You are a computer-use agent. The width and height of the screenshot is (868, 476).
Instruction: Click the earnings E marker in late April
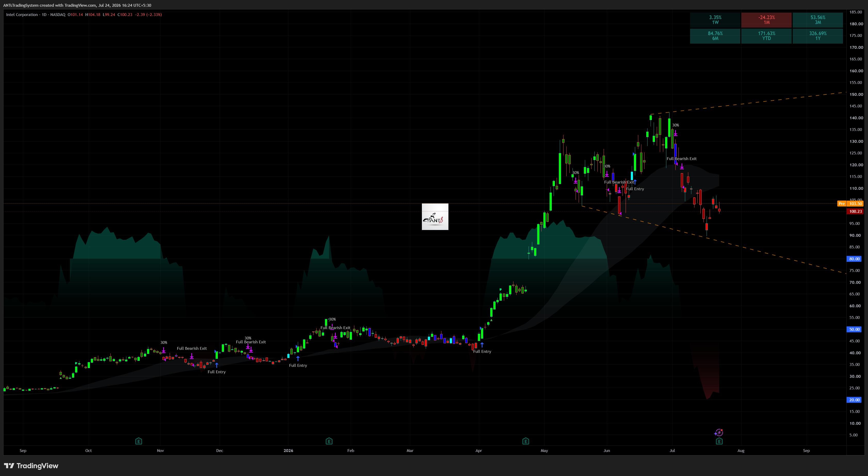click(x=525, y=441)
